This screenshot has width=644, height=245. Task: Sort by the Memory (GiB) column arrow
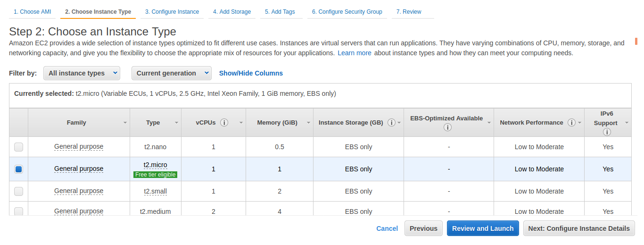[x=308, y=123]
